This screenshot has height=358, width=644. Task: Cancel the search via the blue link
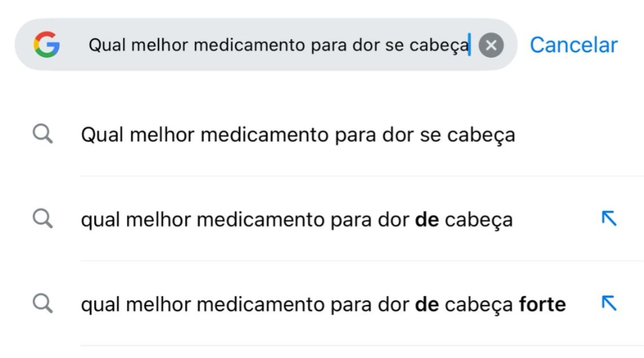click(573, 45)
